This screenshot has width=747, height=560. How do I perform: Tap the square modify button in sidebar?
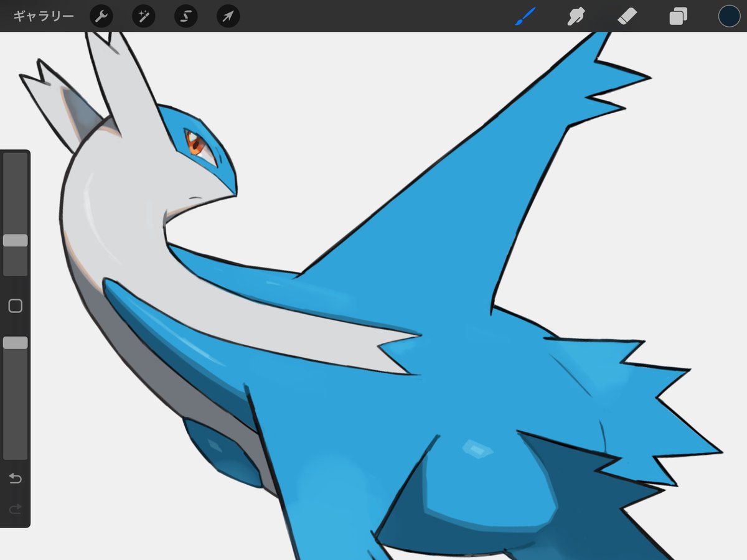point(15,306)
